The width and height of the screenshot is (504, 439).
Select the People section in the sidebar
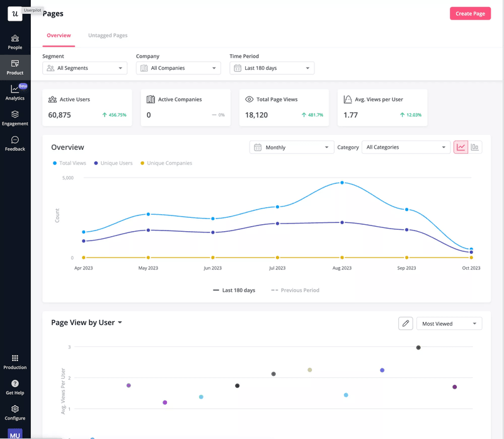(14, 42)
